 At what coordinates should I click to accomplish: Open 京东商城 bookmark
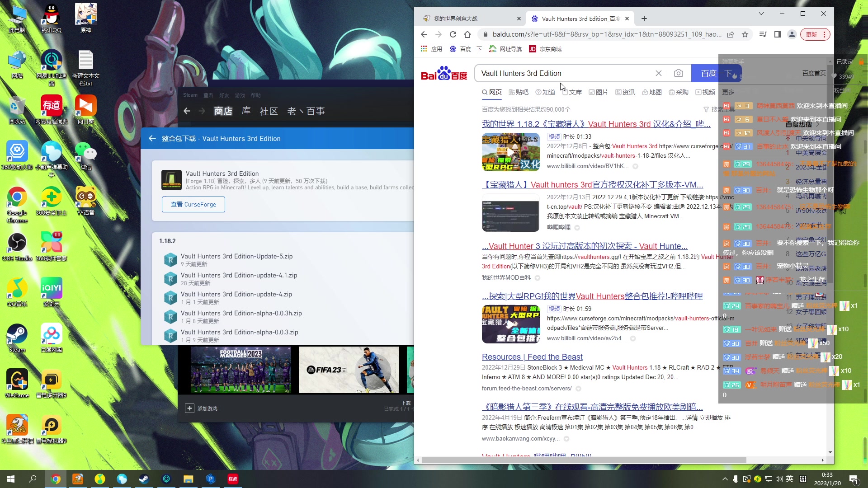546,49
